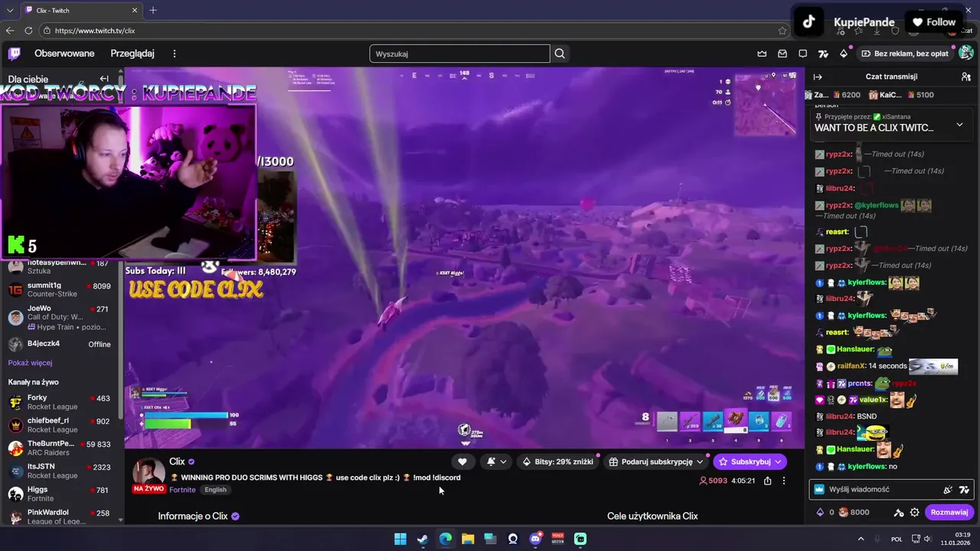Click Bitsy: 29% zniżki button
Screen dimensions: 980x551
(557, 461)
